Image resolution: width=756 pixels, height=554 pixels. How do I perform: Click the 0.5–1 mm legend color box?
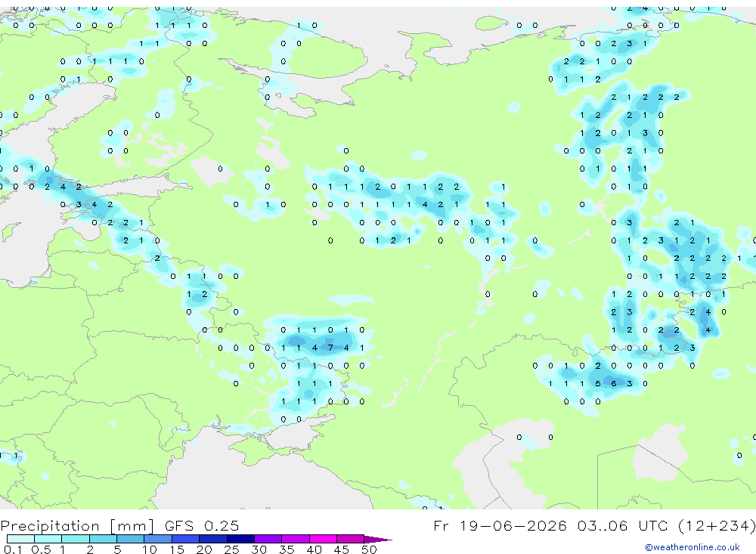(48, 539)
